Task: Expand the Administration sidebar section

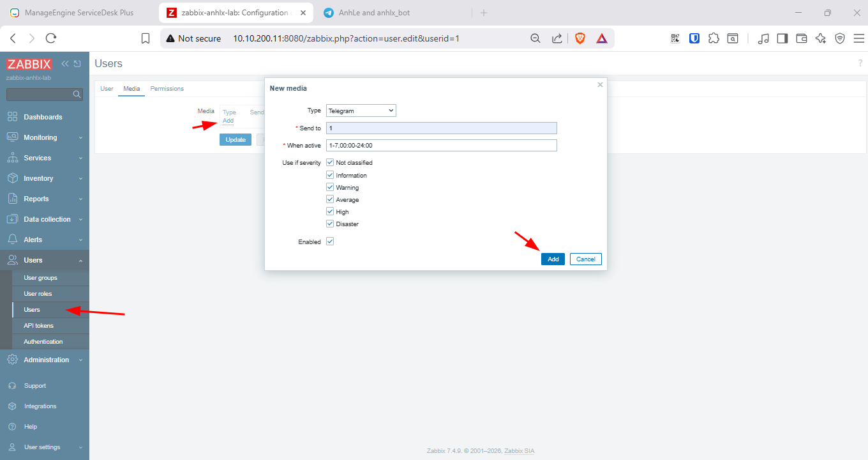Action: coord(45,360)
